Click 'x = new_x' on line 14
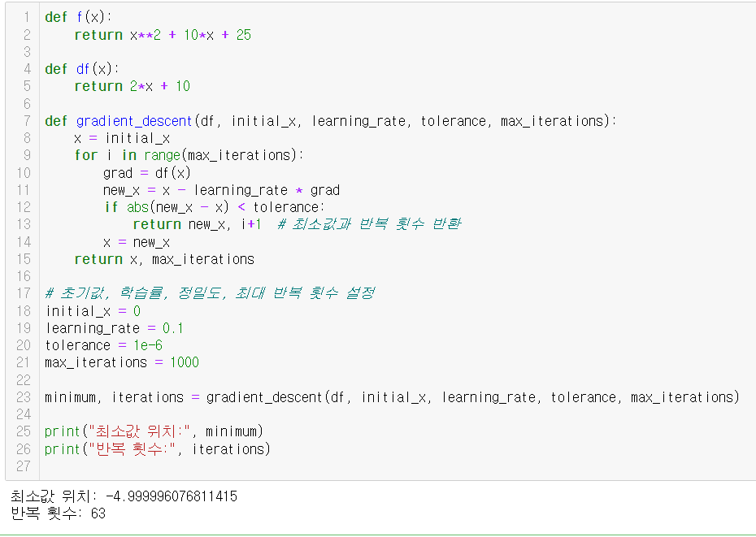 point(137,242)
